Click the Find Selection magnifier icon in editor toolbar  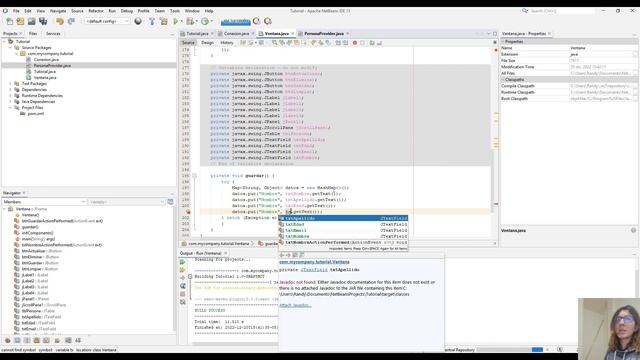pos(275,42)
